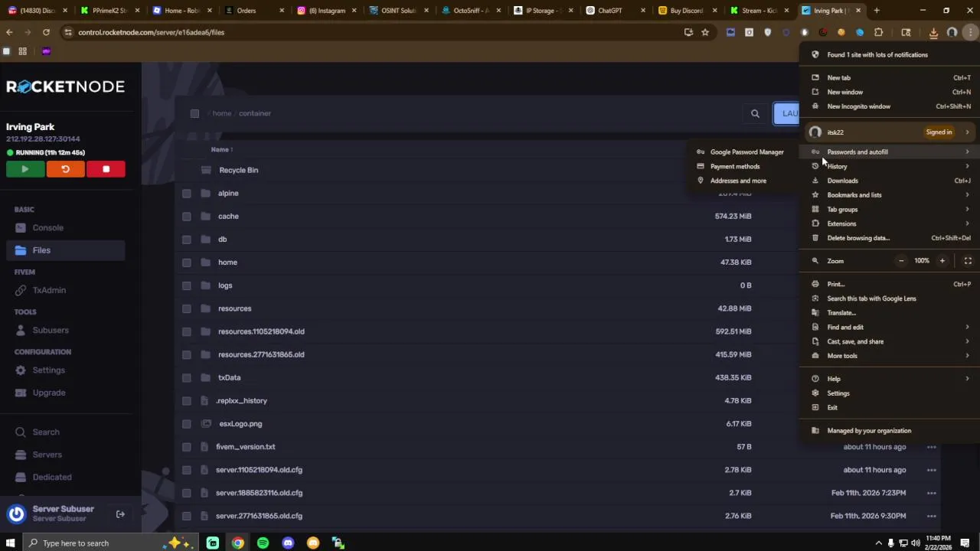
Task: Click the Upgrade sidebar icon
Action: [x=21, y=393]
